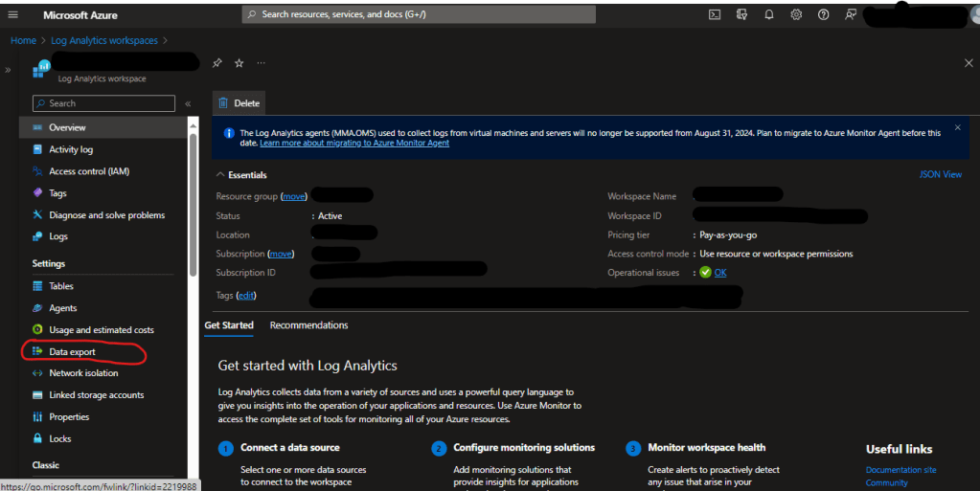Pin the workspace to dashboard
Viewport: 980px width, 491px height.
coord(217,63)
